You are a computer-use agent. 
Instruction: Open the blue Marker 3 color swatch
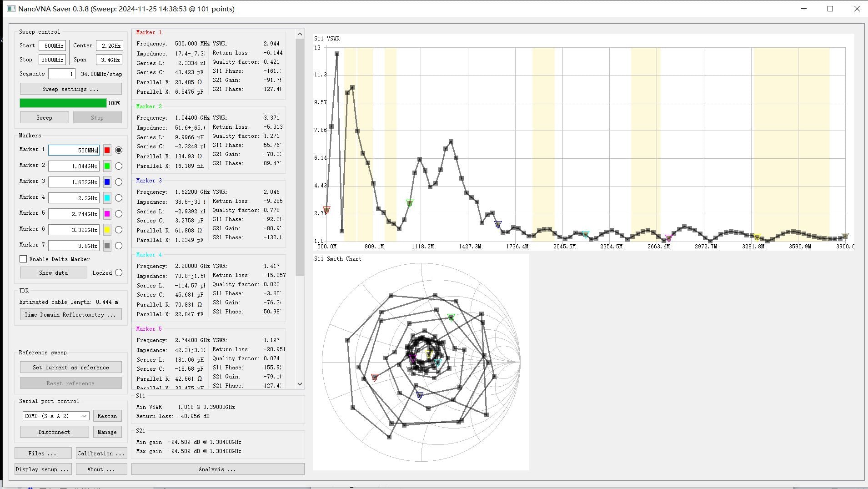point(107,182)
